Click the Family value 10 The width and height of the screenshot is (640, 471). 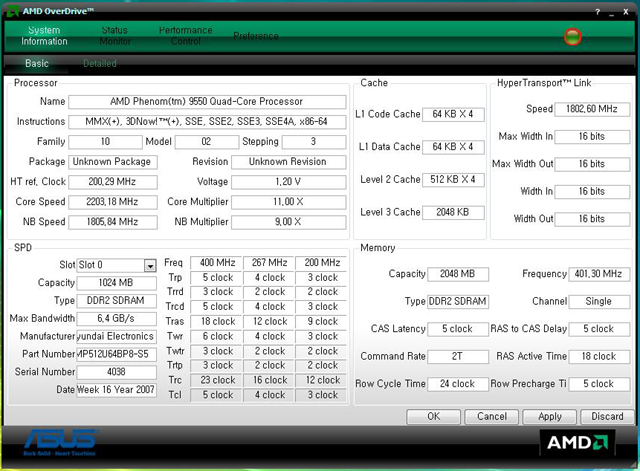[x=105, y=142]
